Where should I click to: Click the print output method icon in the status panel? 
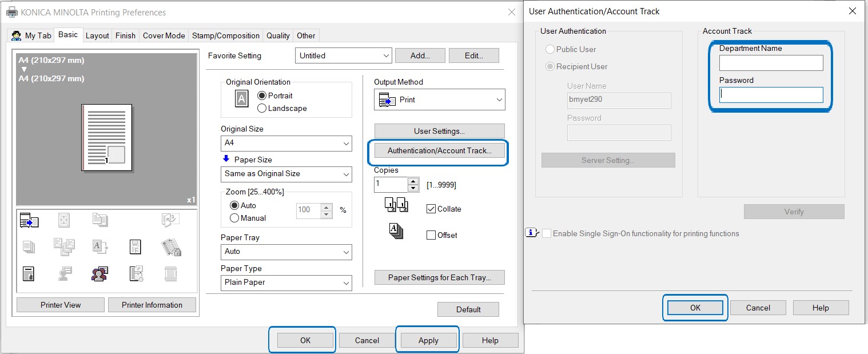(x=29, y=221)
